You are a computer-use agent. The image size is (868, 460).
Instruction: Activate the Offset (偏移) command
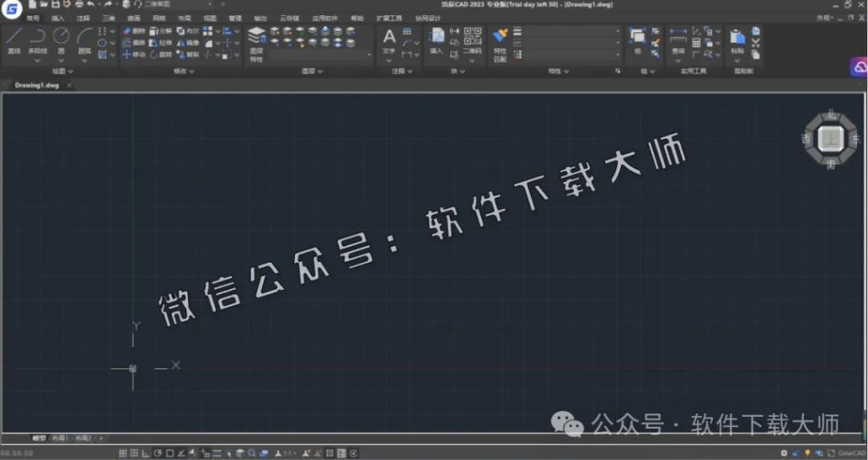coord(133,42)
